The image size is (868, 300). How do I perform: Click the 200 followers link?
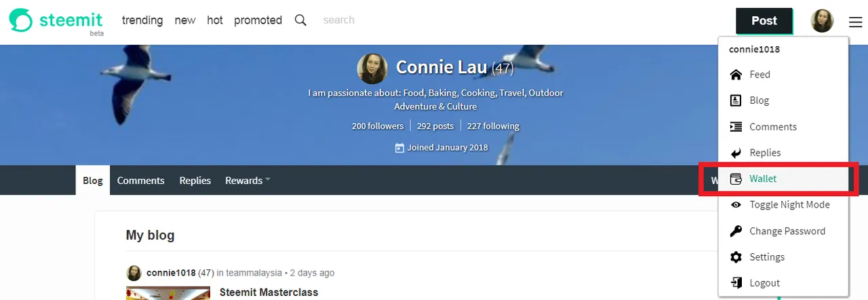(x=378, y=126)
